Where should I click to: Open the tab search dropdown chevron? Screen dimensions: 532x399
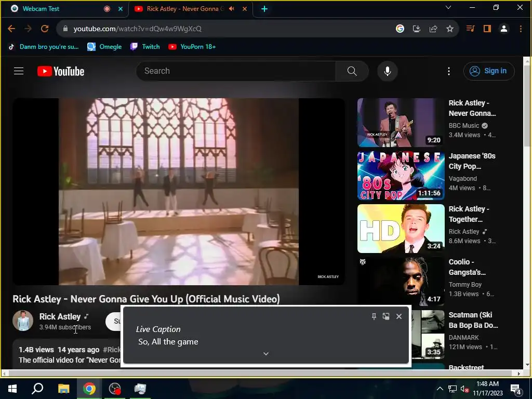(448, 7)
